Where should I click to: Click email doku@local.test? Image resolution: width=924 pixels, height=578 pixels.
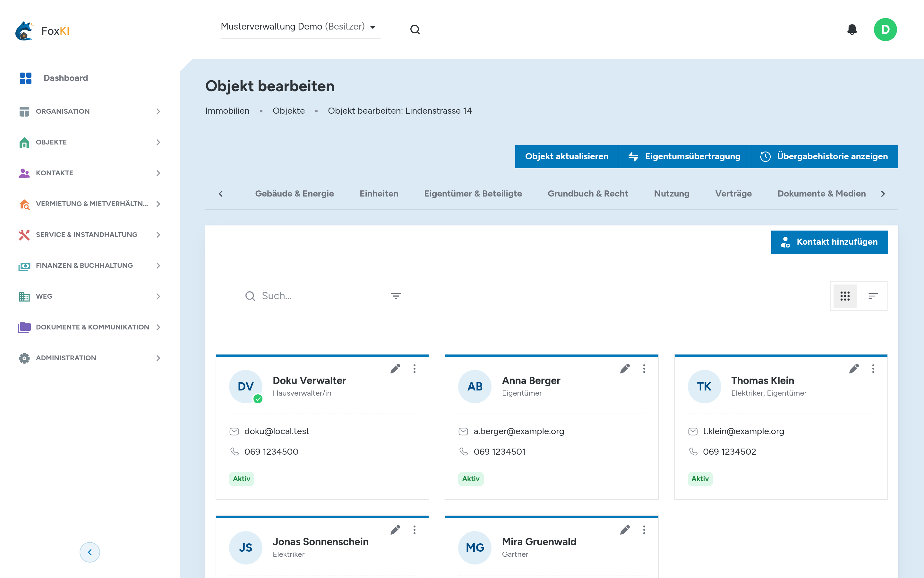277,431
